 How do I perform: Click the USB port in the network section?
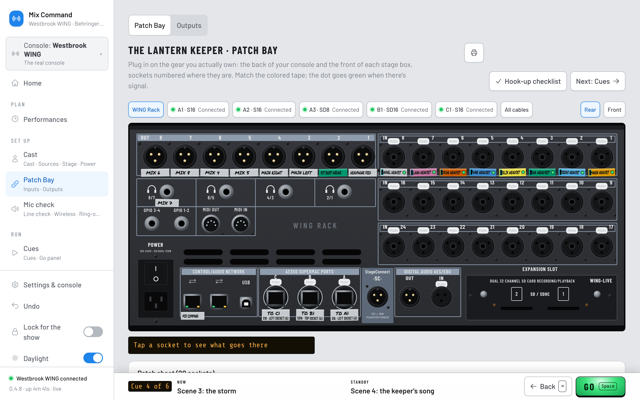tap(246, 302)
